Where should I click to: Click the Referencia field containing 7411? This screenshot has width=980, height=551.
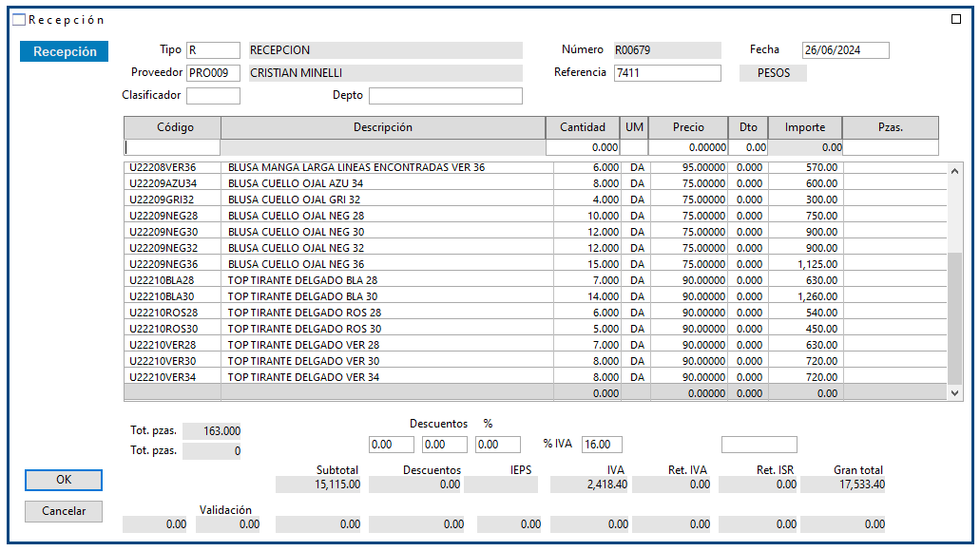pos(667,73)
